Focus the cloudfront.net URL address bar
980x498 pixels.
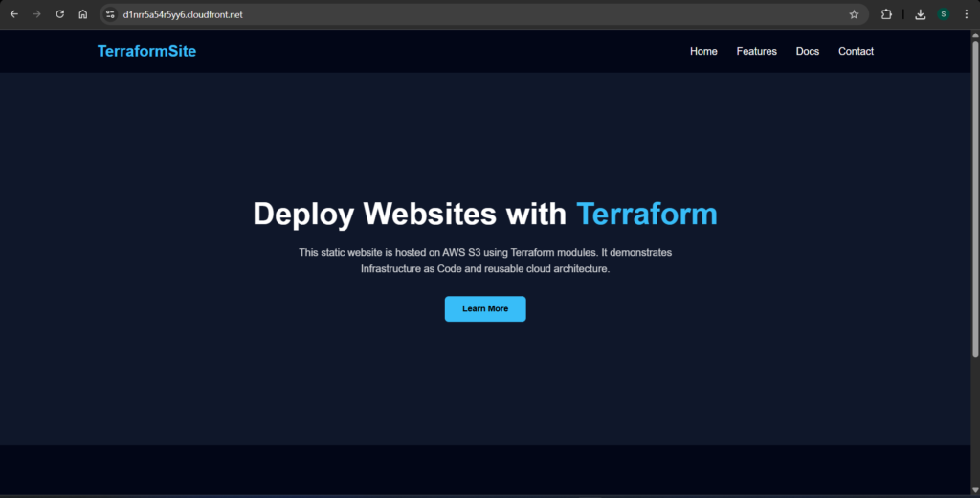click(x=383, y=14)
